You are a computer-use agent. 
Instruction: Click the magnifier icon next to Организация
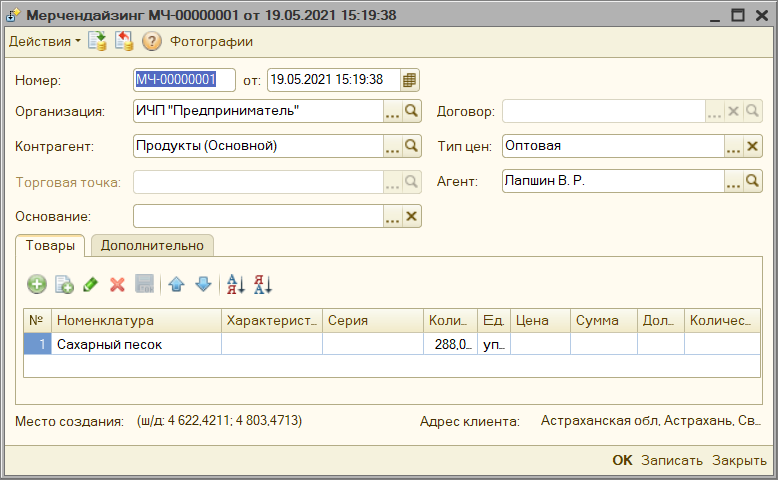click(411, 111)
